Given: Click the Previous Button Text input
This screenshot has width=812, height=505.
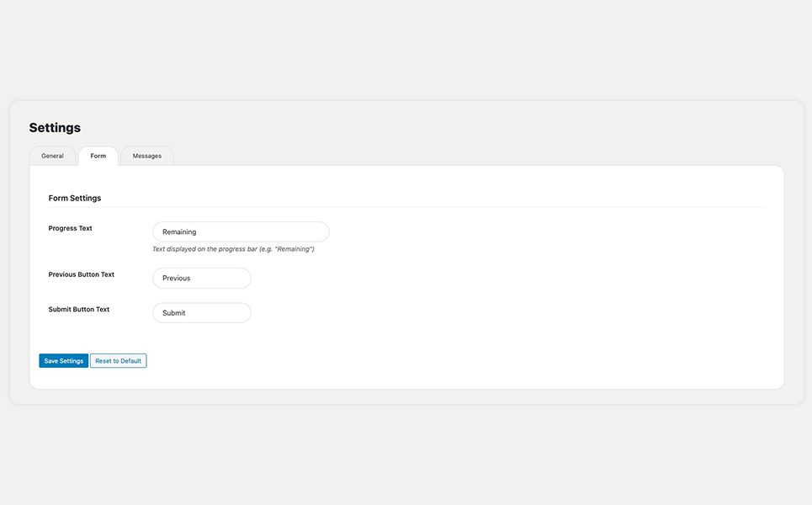Looking at the screenshot, I should pos(202,278).
